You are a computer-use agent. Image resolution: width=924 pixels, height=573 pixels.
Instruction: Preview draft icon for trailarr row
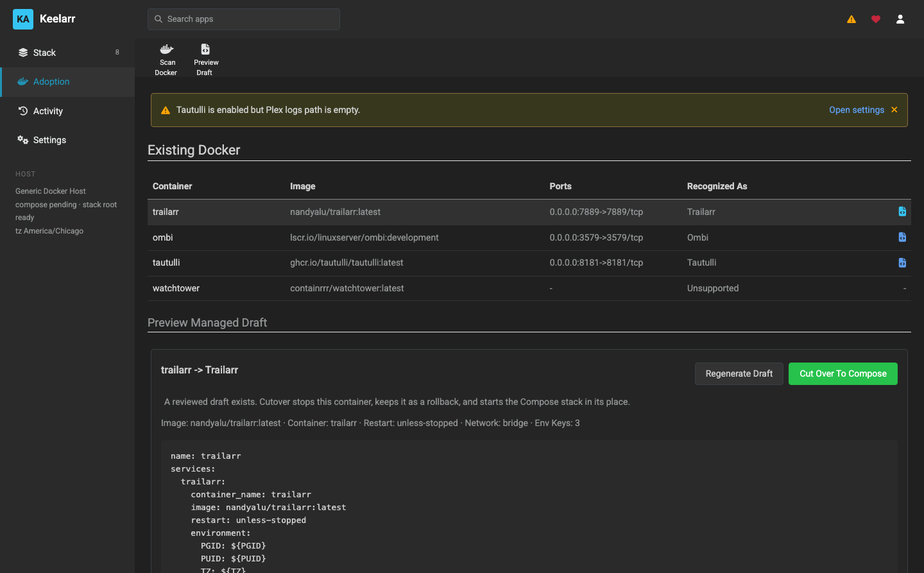point(902,212)
